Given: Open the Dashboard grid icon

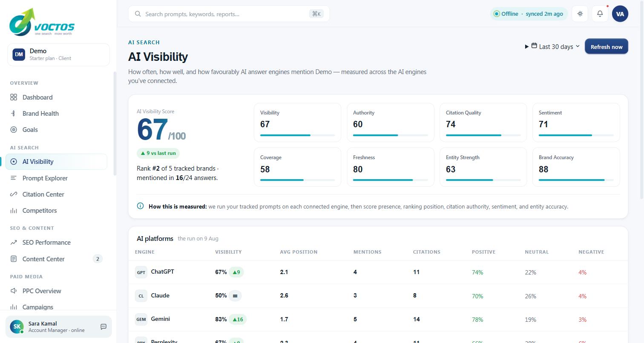Looking at the screenshot, I should (x=14, y=97).
